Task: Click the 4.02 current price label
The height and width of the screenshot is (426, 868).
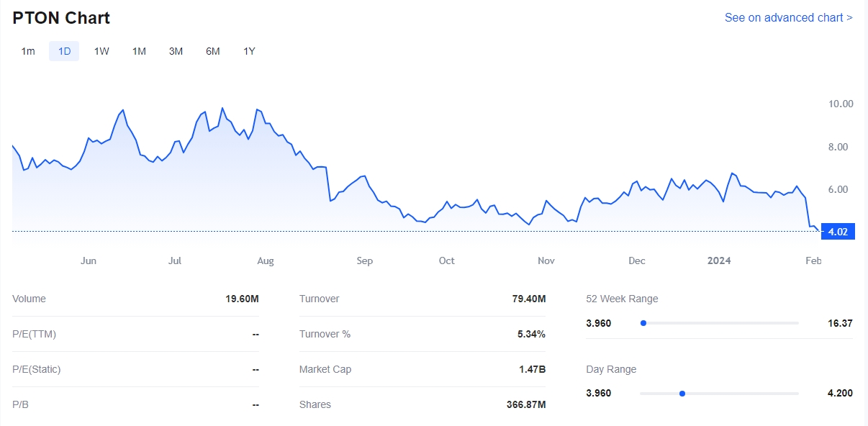Action: tap(837, 232)
